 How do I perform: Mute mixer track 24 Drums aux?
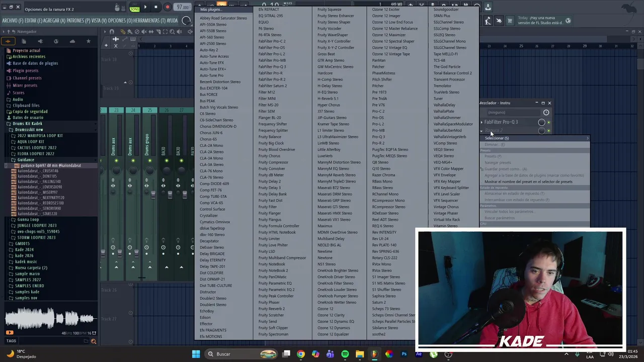133,161
